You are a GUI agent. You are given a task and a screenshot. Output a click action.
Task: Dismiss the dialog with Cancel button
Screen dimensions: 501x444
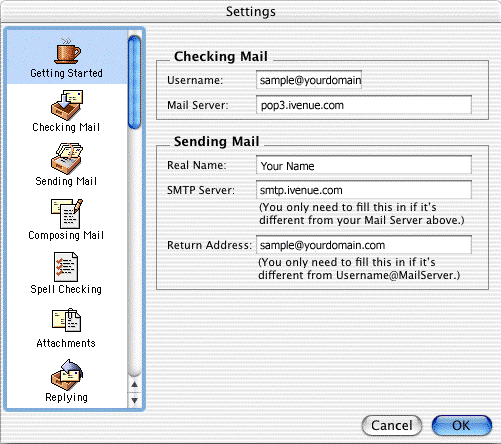tap(392, 425)
